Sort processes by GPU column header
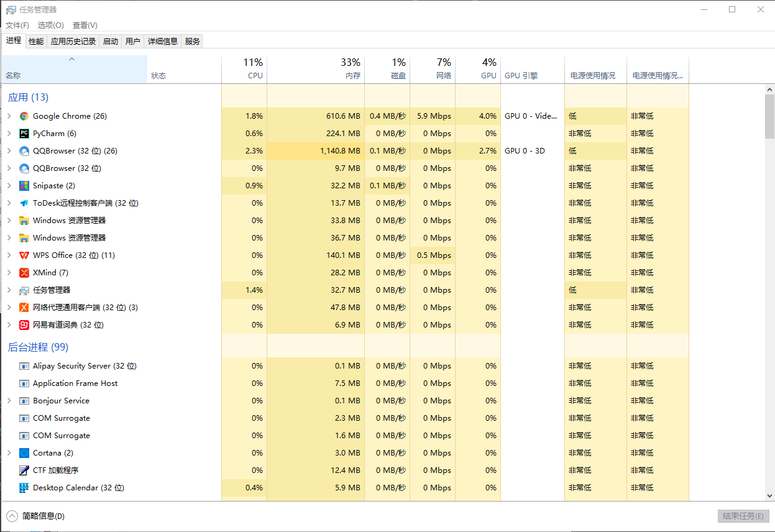Viewport: 775px width, 532px height. tap(478, 69)
